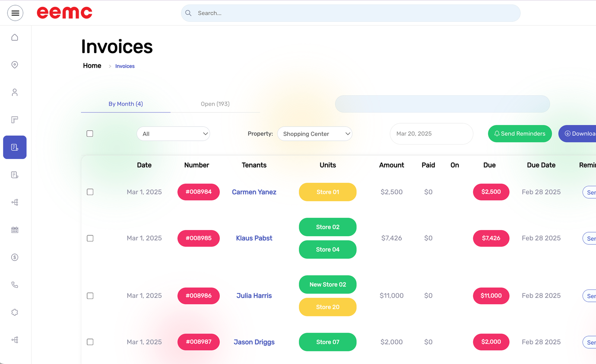Open the Mar 20, 2025 date picker
The image size is (596, 364).
pyautogui.click(x=431, y=134)
